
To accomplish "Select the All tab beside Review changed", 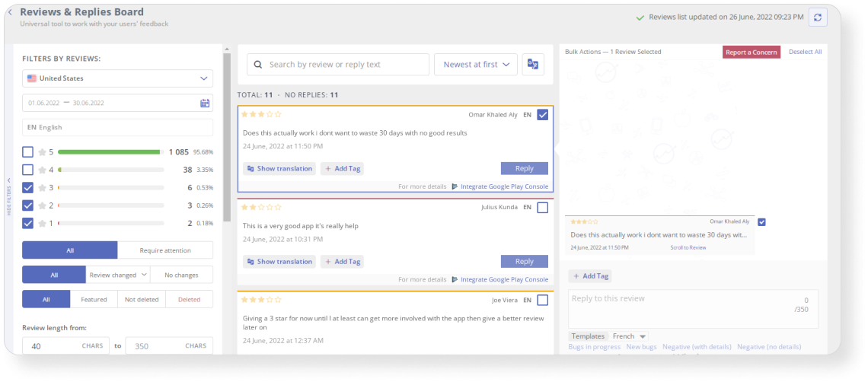I will 54,275.
